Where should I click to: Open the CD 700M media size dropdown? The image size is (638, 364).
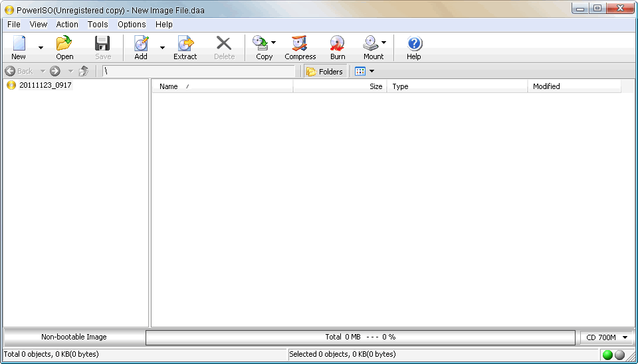click(x=607, y=337)
